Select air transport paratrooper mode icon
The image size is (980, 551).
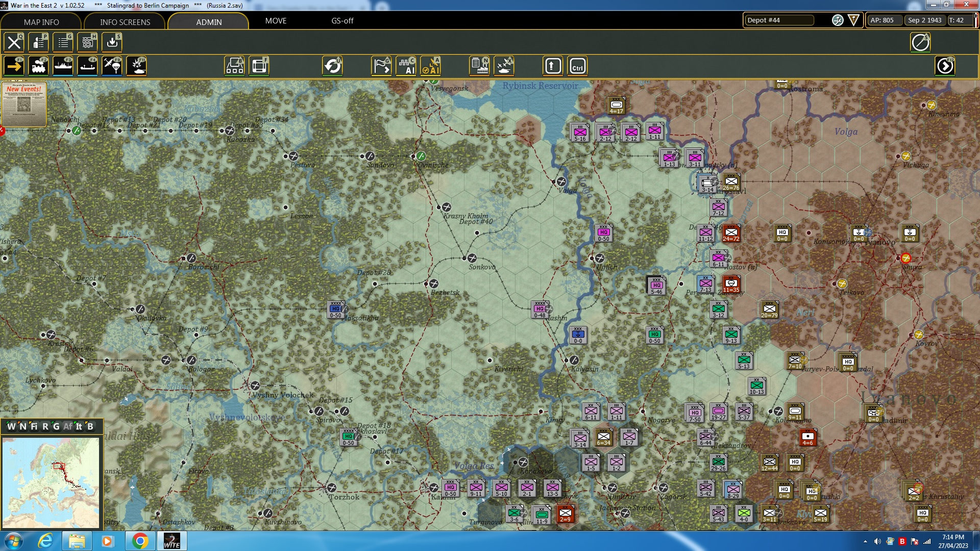point(112,66)
